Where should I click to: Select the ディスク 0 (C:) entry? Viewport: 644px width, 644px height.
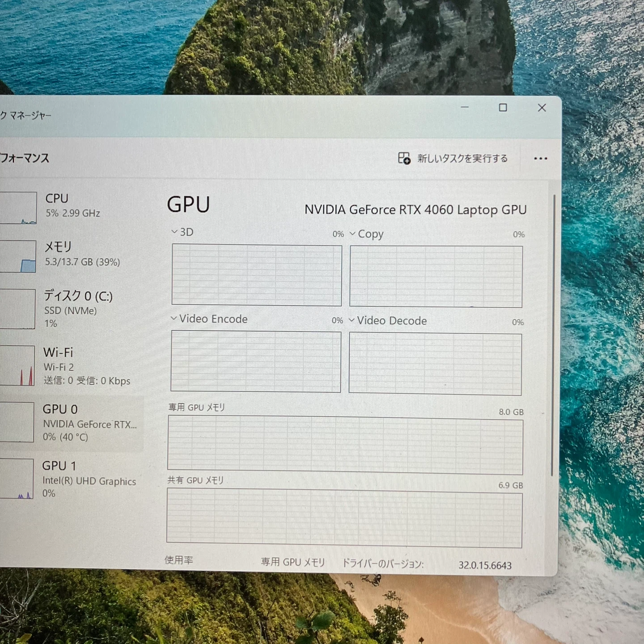tap(72, 309)
